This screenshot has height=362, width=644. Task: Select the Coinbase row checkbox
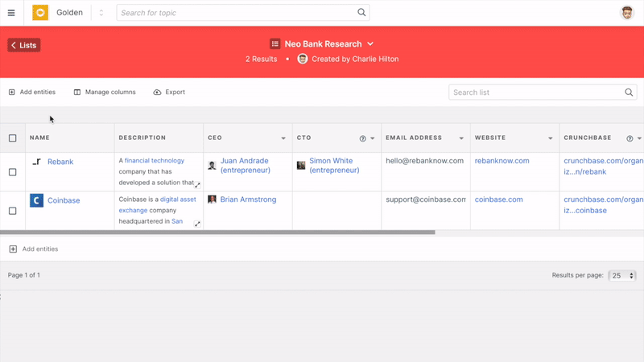(13, 211)
